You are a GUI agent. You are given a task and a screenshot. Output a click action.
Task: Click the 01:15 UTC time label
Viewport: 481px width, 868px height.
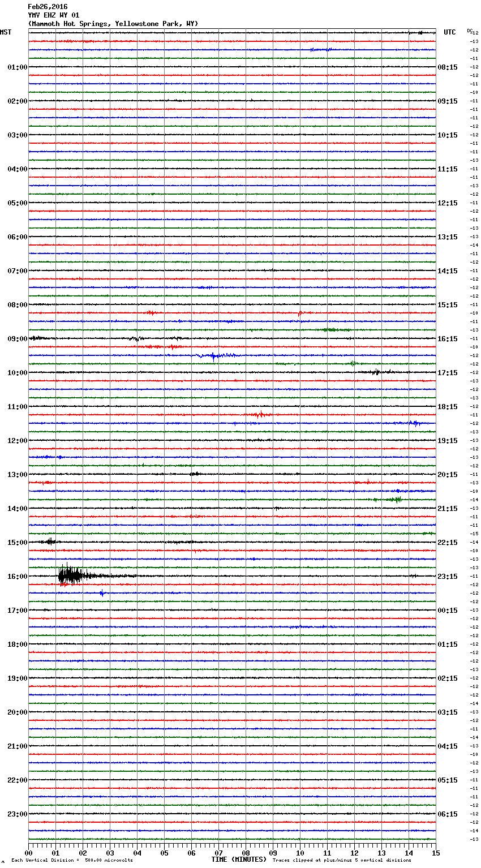(448, 644)
